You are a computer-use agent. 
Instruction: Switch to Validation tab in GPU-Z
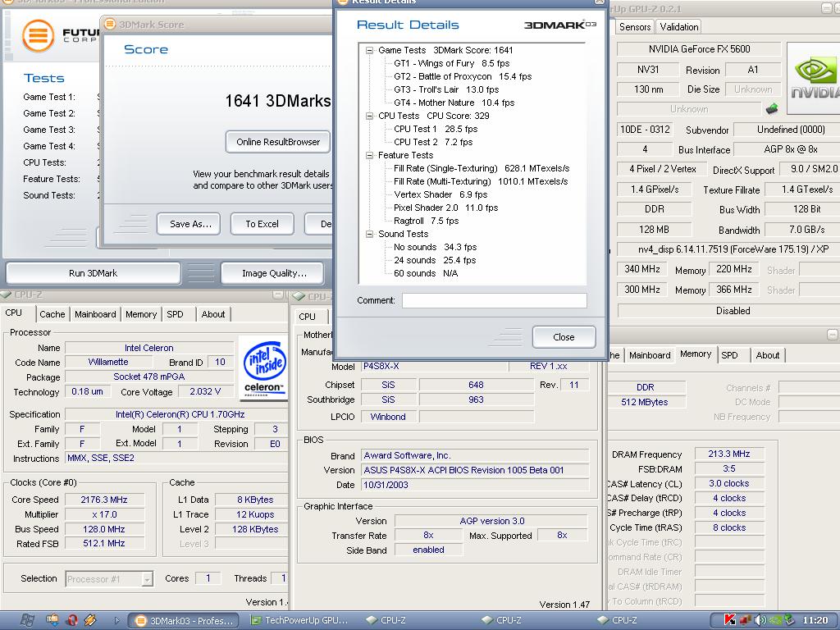[x=678, y=27]
